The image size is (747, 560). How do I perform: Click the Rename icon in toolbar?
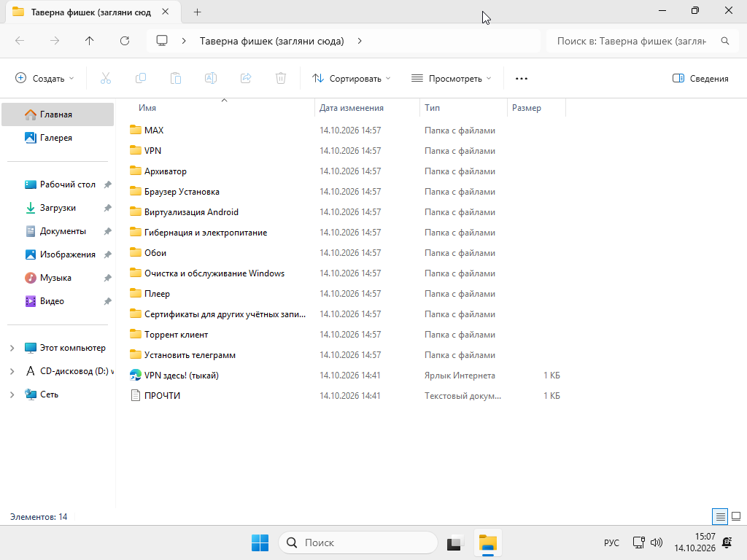point(211,79)
